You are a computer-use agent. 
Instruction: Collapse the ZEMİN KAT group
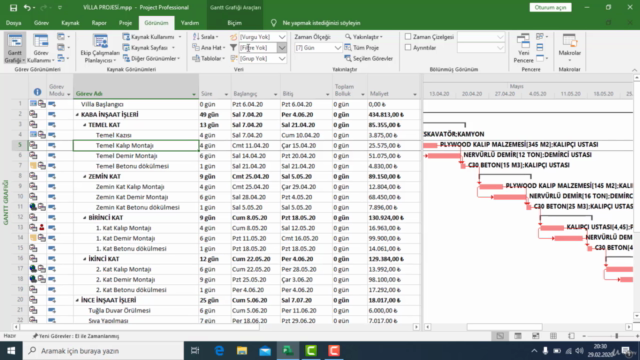tap(84, 176)
